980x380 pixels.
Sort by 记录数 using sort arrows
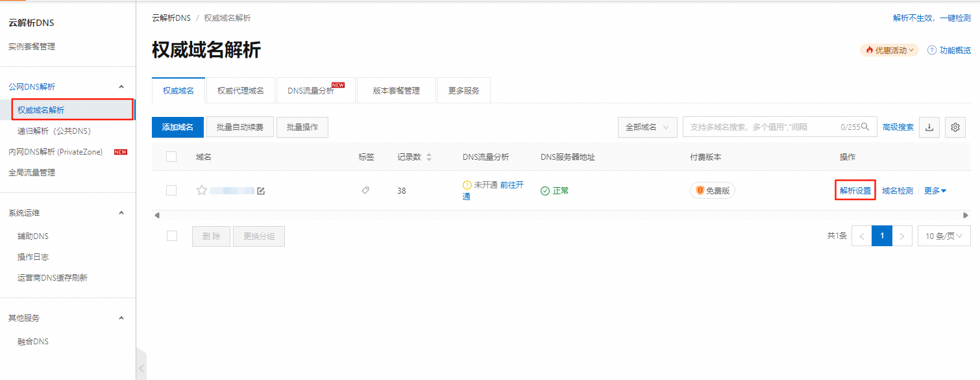tap(429, 157)
